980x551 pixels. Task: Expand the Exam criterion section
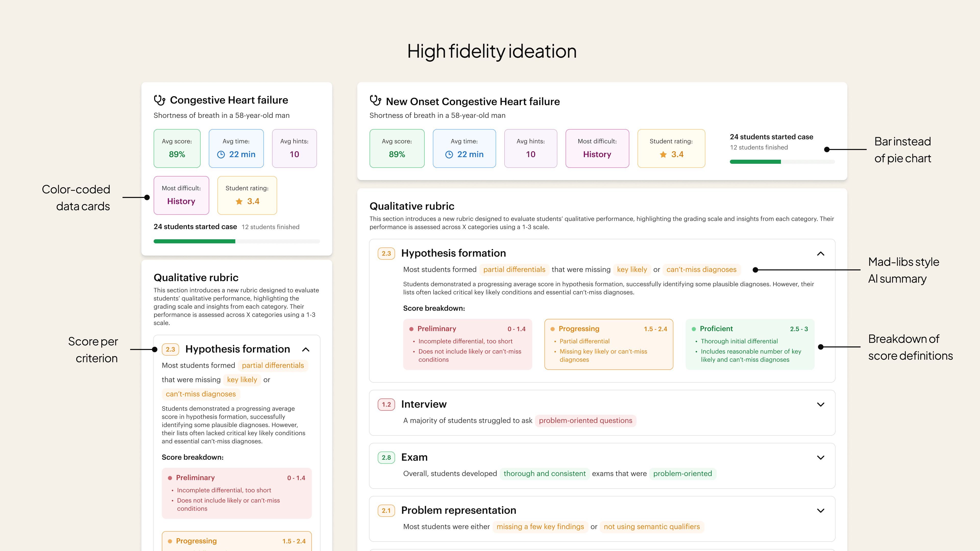[820, 457]
